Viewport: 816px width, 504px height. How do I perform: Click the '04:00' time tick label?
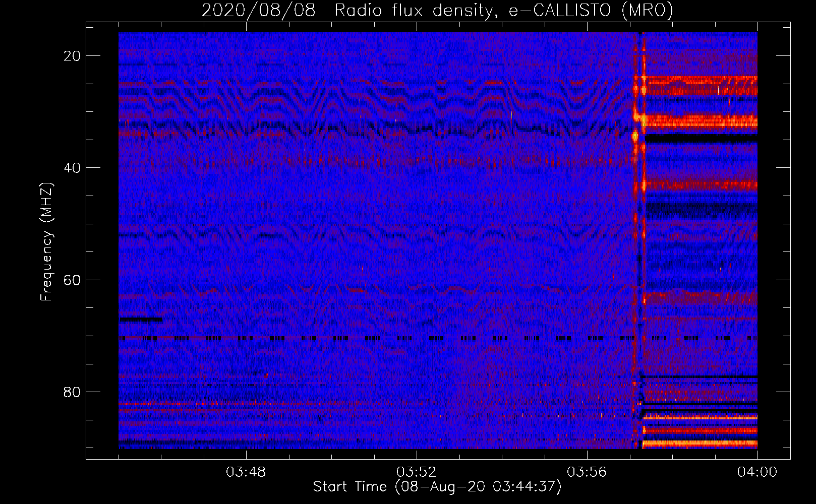(757, 472)
